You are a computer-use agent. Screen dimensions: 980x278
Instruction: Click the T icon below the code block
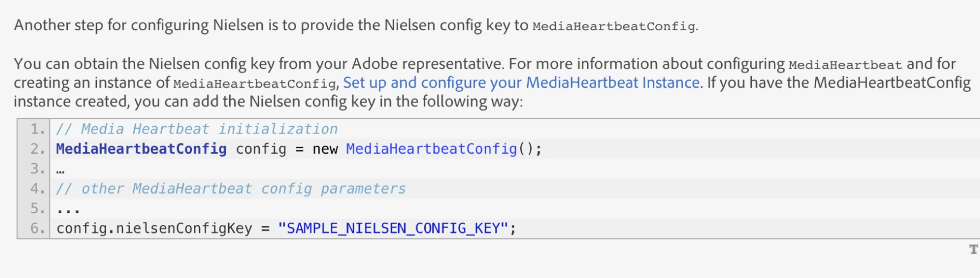973,249
